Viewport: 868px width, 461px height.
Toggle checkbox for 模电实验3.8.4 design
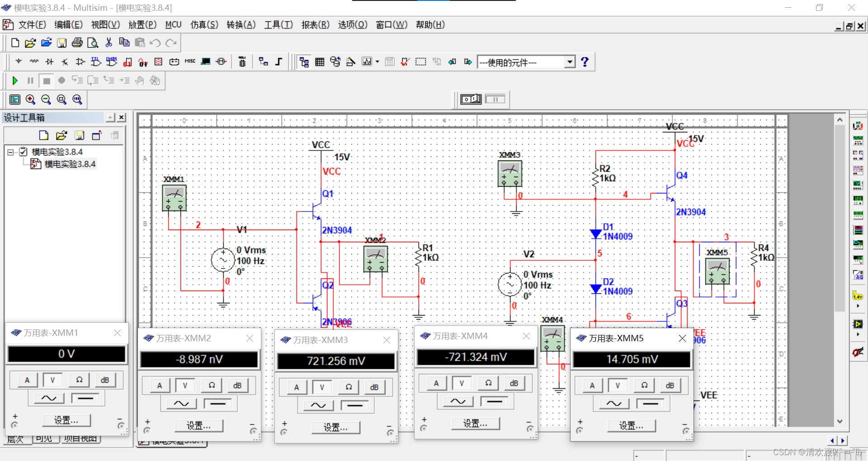pos(24,152)
